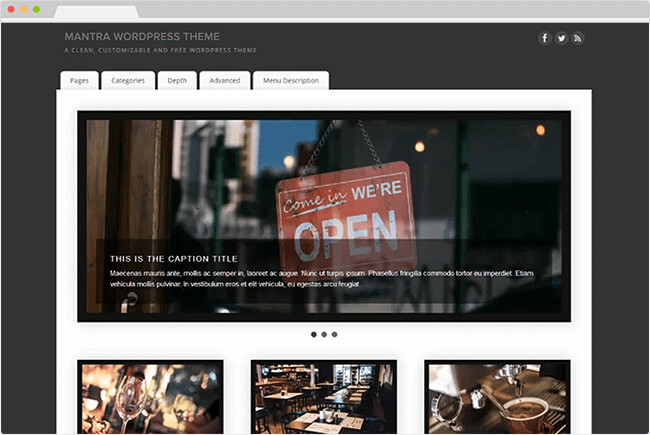The height and width of the screenshot is (435, 650).
Task: Open the restaurant tables thumbnail
Action: coord(323,397)
